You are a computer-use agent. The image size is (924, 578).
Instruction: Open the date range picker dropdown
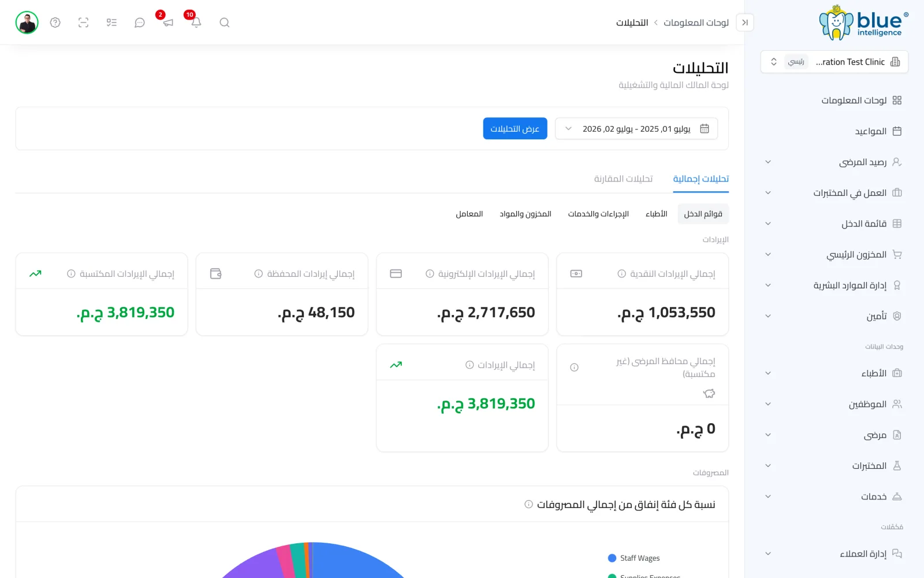[636, 129]
